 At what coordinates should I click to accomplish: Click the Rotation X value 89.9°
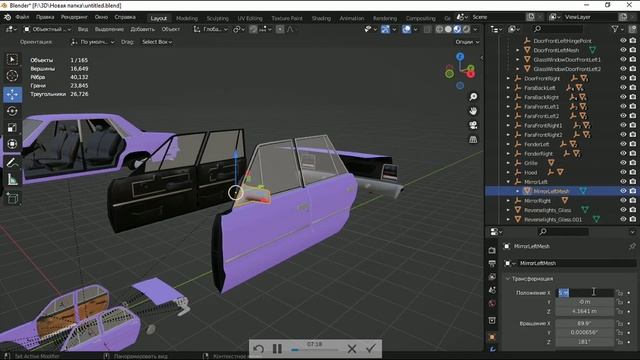(584, 323)
